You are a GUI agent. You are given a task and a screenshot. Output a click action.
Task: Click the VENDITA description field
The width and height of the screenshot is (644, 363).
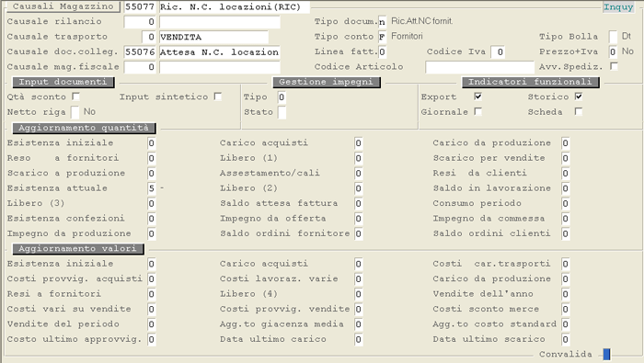(213, 37)
